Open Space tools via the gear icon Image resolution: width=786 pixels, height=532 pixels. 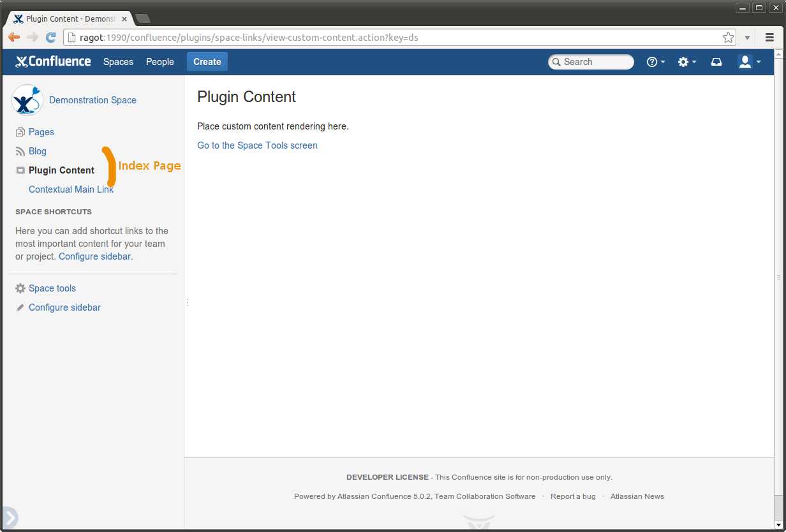pos(19,288)
